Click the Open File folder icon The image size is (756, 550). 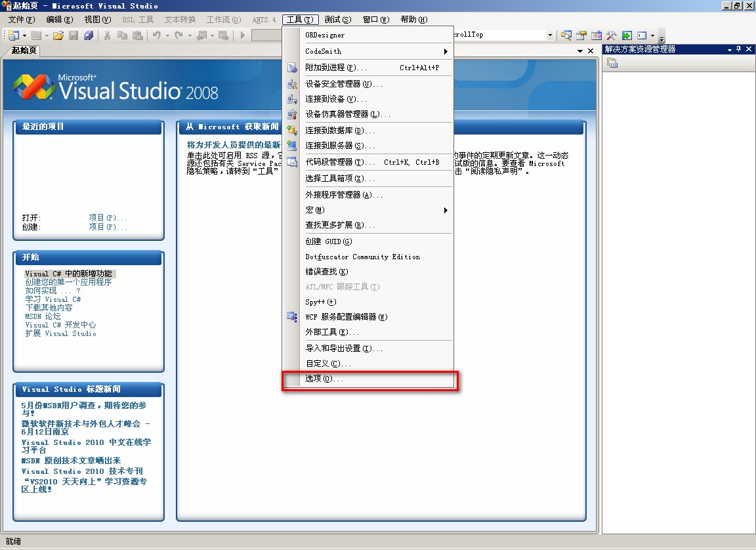[58, 35]
